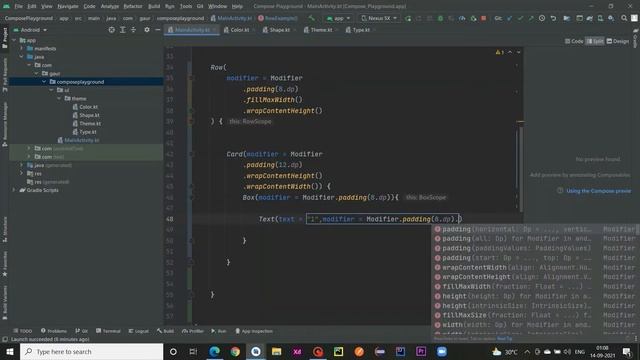Screen dimensions: 640x360
Task: Open the app run configuration dropdown
Action: click(x=338, y=18)
